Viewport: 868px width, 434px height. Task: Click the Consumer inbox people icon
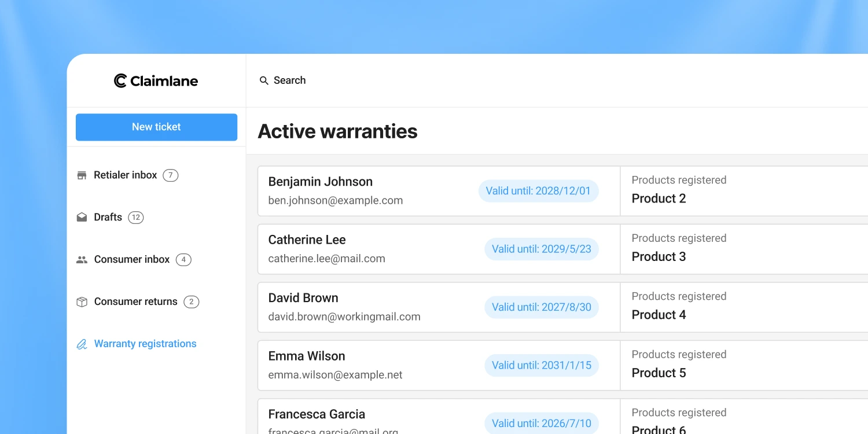click(x=82, y=259)
